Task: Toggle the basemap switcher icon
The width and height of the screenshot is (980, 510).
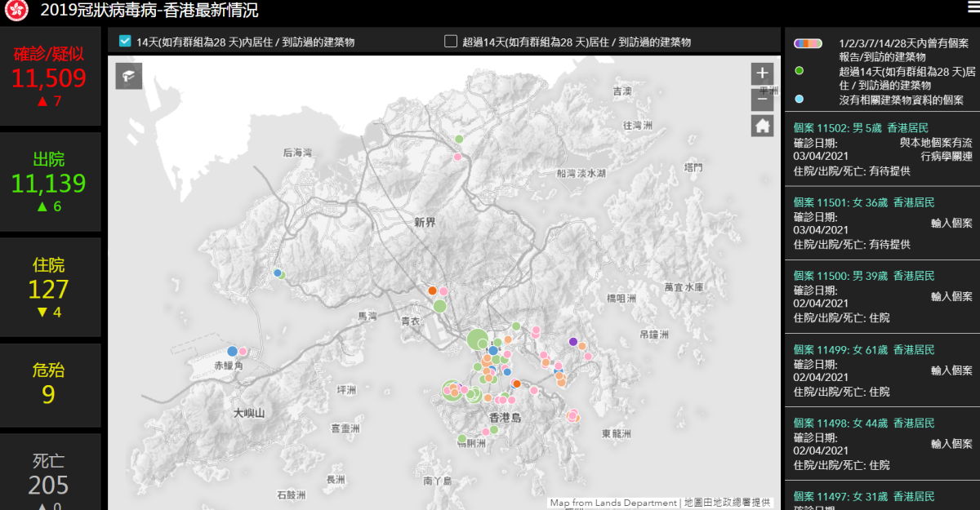Action: click(129, 77)
